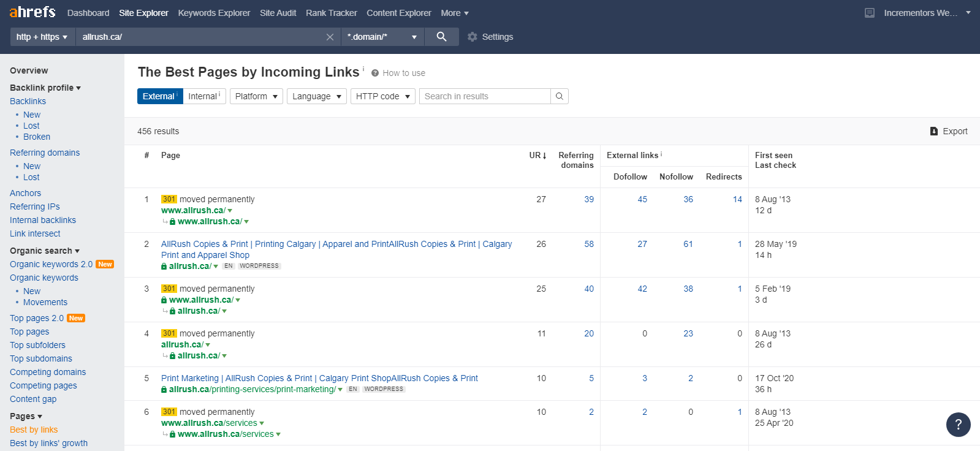The height and width of the screenshot is (451, 980).
Task: Open Competing pages sidebar link
Action: 44,385
